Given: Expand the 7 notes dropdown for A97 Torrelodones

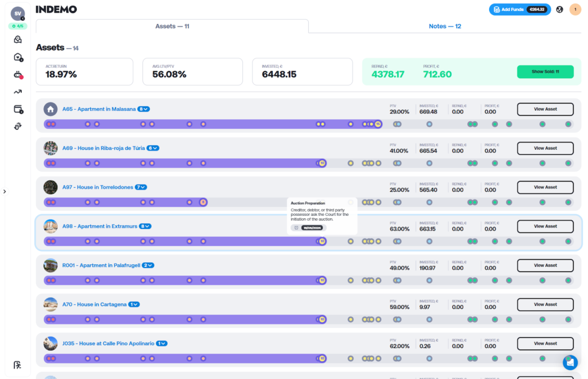Looking at the screenshot, I should point(141,187).
